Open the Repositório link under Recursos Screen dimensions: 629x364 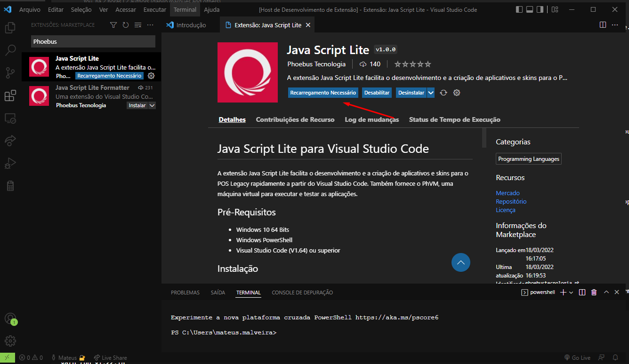511,201
